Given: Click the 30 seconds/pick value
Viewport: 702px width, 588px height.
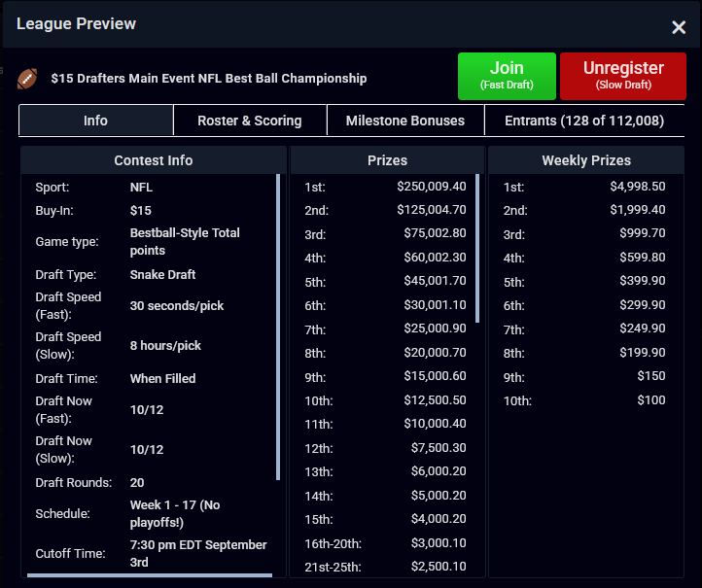Looking at the screenshot, I should 176,305.
